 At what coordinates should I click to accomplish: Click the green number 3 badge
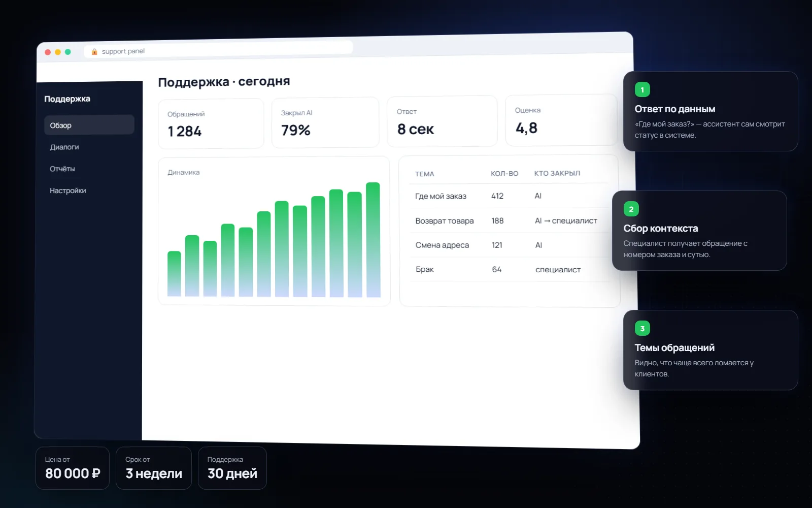(642, 329)
